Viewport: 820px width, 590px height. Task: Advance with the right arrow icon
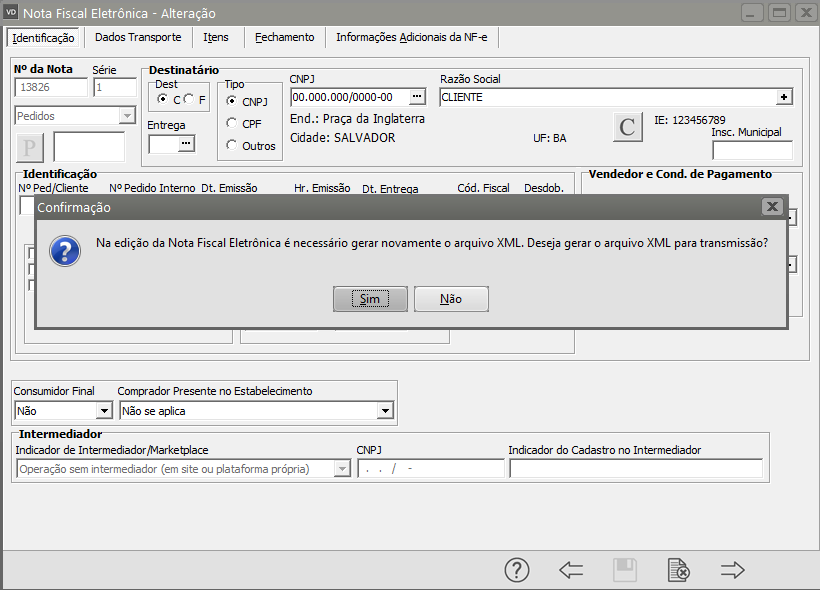[733, 570]
